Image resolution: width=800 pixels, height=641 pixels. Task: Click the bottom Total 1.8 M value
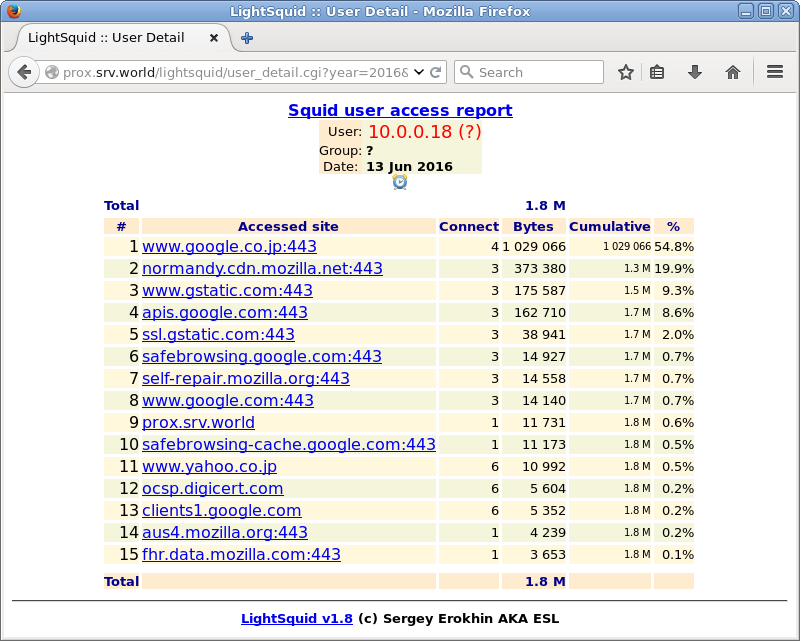pos(545,581)
